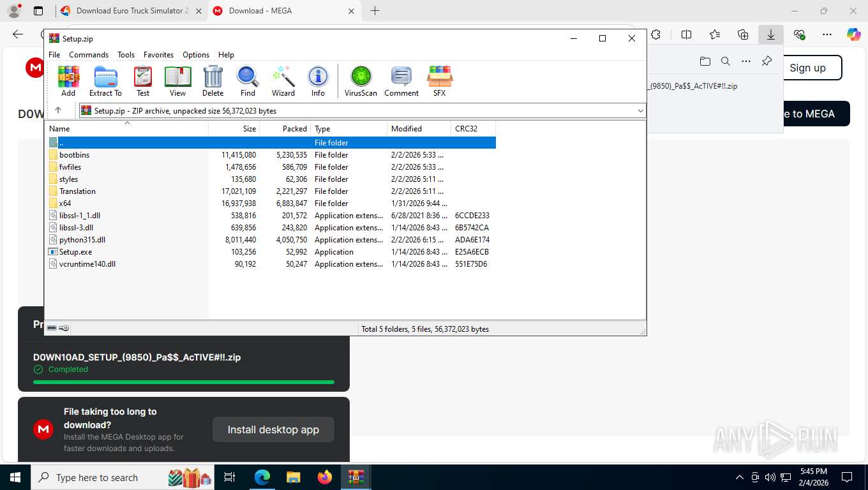Click the browser back arrow
The image size is (868, 490).
pyautogui.click(x=18, y=34)
